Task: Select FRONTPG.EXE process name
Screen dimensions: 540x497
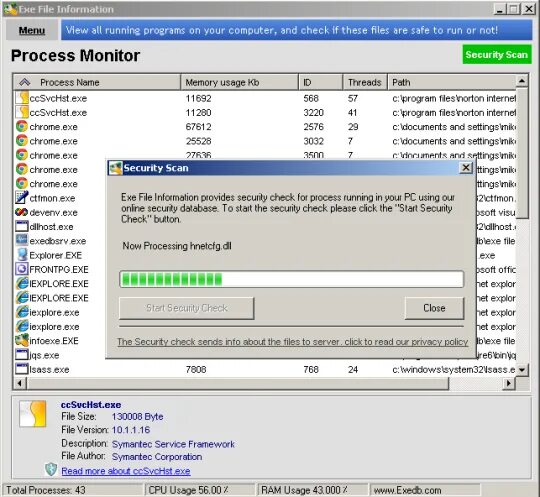Action: click(x=59, y=269)
